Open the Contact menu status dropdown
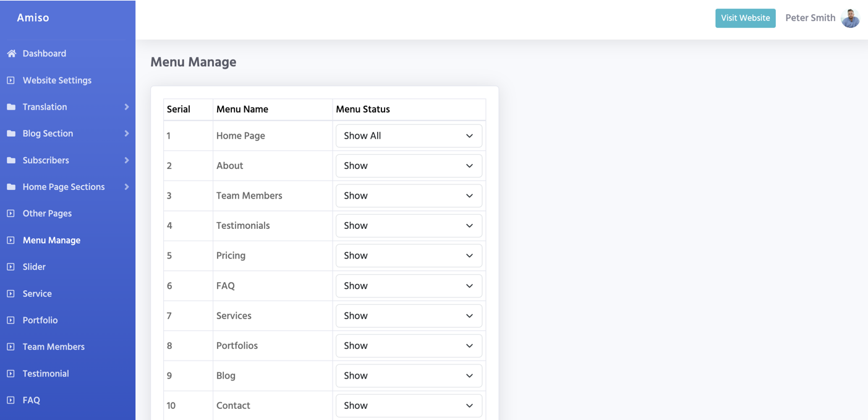This screenshot has width=868, height=420. point(409,406)
